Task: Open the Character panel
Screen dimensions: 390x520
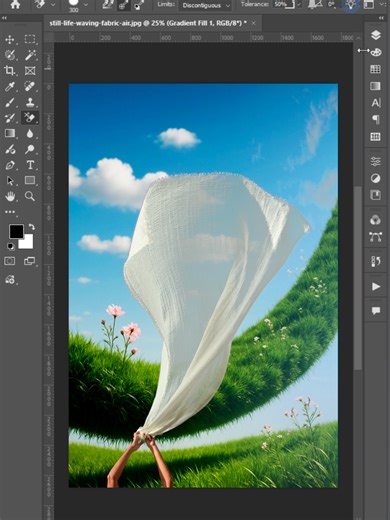Action: point(376,103)
